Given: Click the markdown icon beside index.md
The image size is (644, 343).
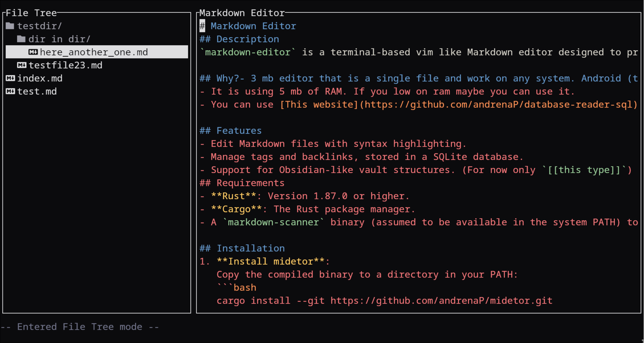Looking at the screenshot, I should coord(10,78).
